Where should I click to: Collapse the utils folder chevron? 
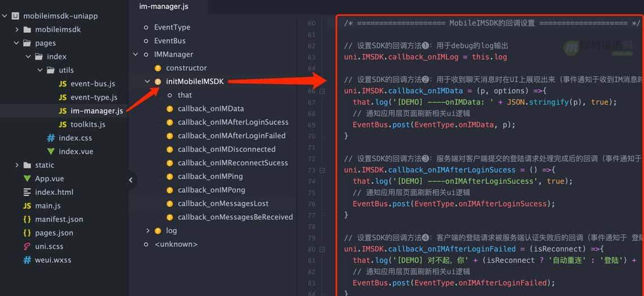tap(40, 70)
